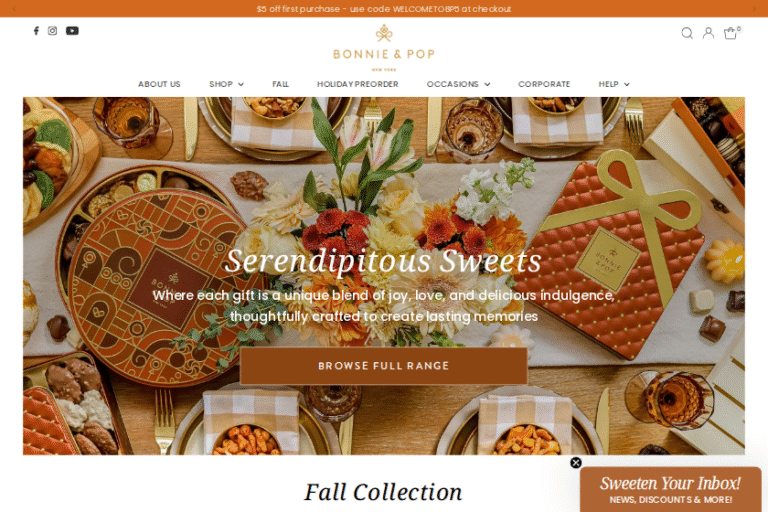
Task: Click the Bonnie & Pop logo
Action: [x=384, y=48]
